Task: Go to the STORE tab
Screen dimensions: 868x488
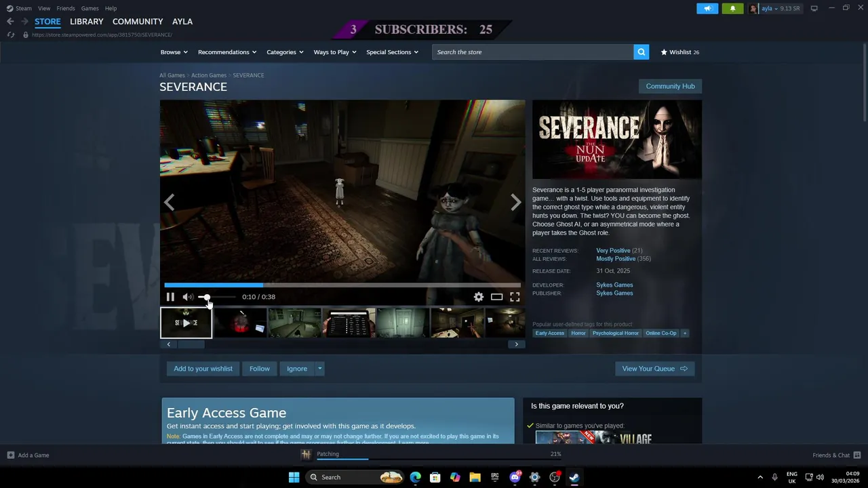Action: [47, 22]
